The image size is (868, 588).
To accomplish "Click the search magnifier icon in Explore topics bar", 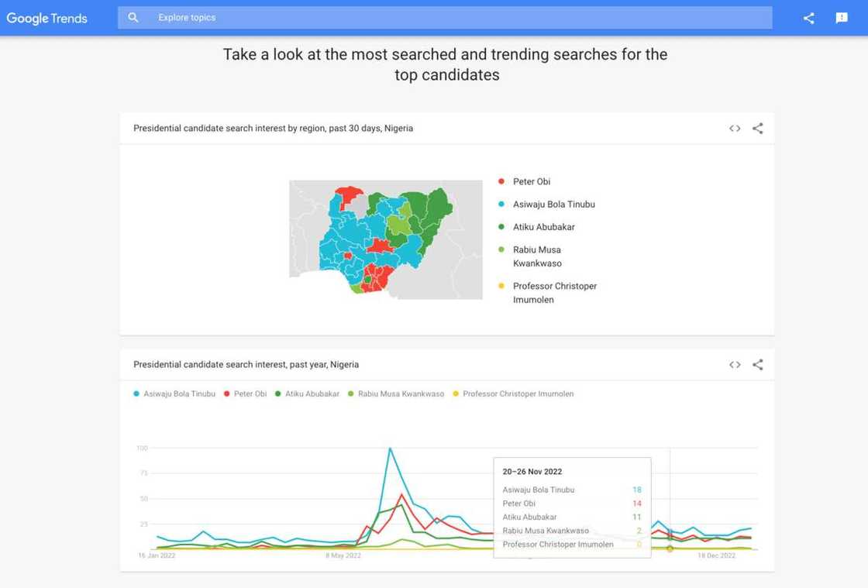I will pos(133,16).
